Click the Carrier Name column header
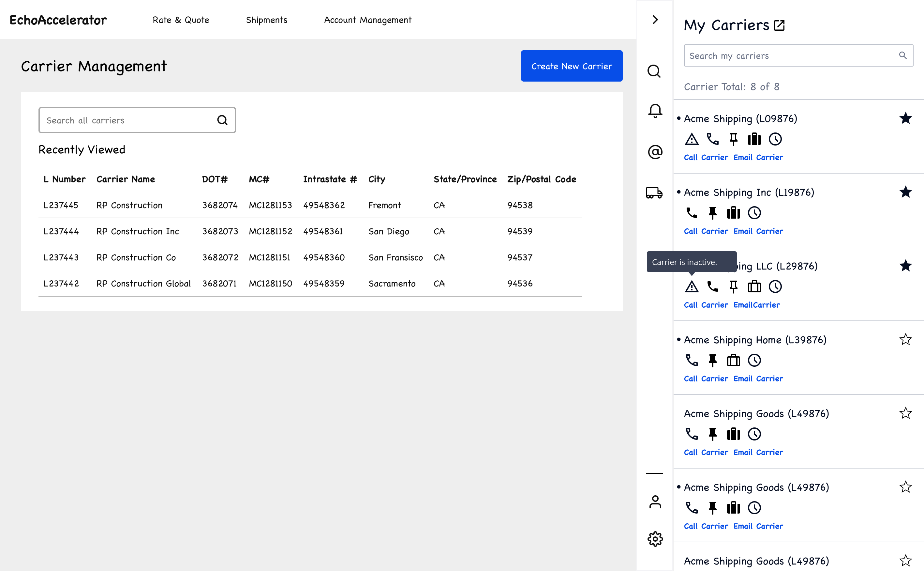Screen dimensions: 924x571 [x=125, y=179]
